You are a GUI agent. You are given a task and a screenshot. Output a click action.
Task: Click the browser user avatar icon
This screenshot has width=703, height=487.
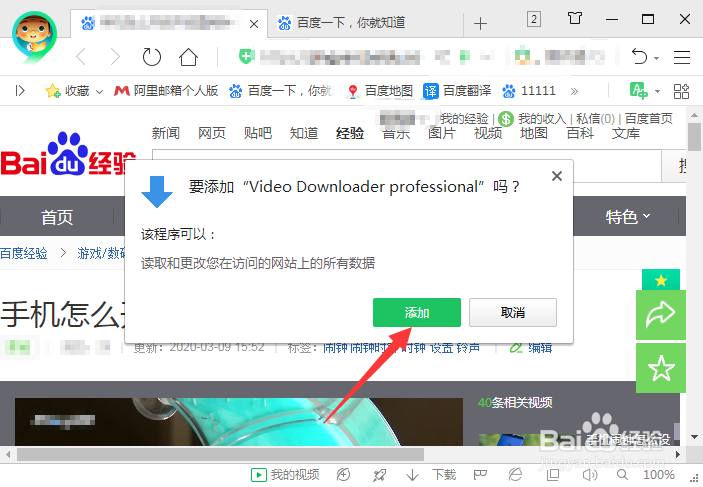pyautogui.click(x=35, y=36)
